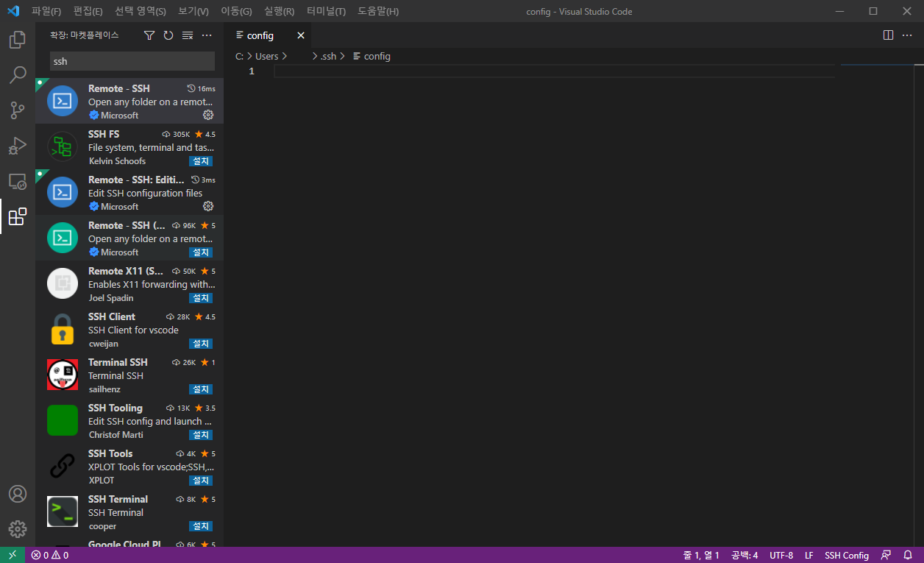Viewport: 924px width, 563px height.
Task: Open manage gear for Remote - SSH extension
Action: tap(208, 115)
